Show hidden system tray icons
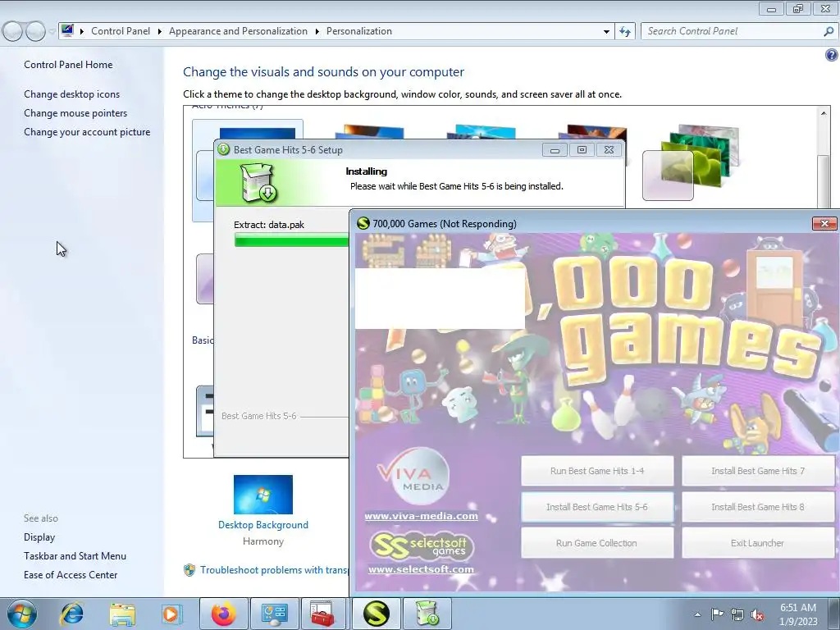 697,614
